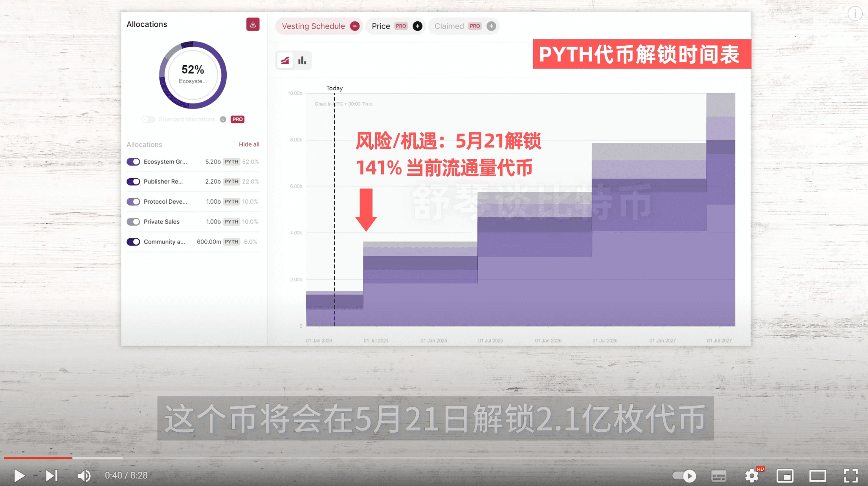The width and height of the screenshot is (868, 486).
Task: Click the PRO badge near Standard allocations
Action: tap(237, 119)
